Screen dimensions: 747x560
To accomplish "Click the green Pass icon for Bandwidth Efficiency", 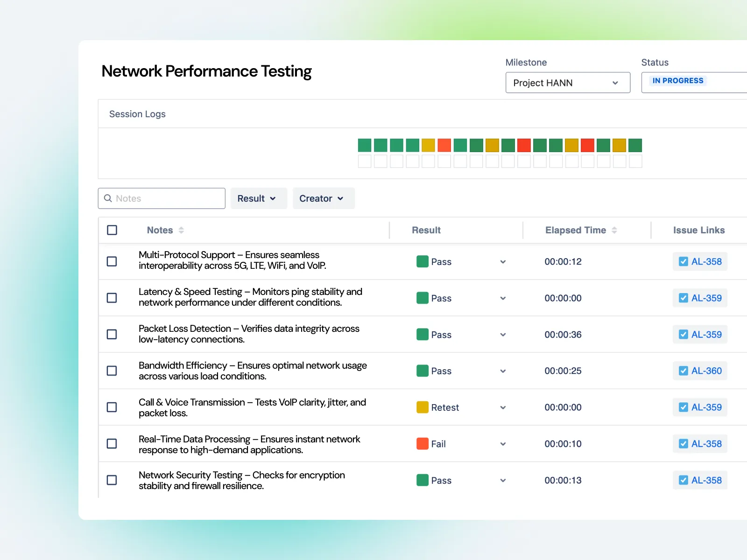I will 422,371.
